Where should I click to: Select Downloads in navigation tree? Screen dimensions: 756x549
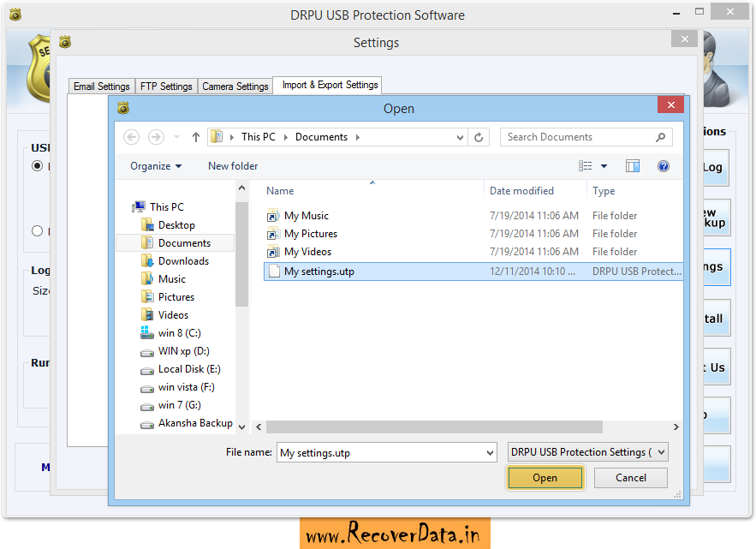coord(175,261)
